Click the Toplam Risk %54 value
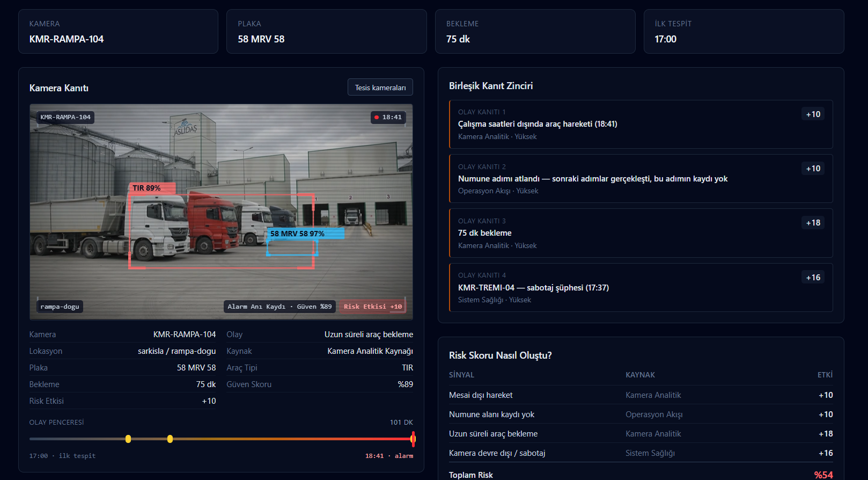Image resolution: width=868 pixels, height=480 pixels. click(823, 475)
